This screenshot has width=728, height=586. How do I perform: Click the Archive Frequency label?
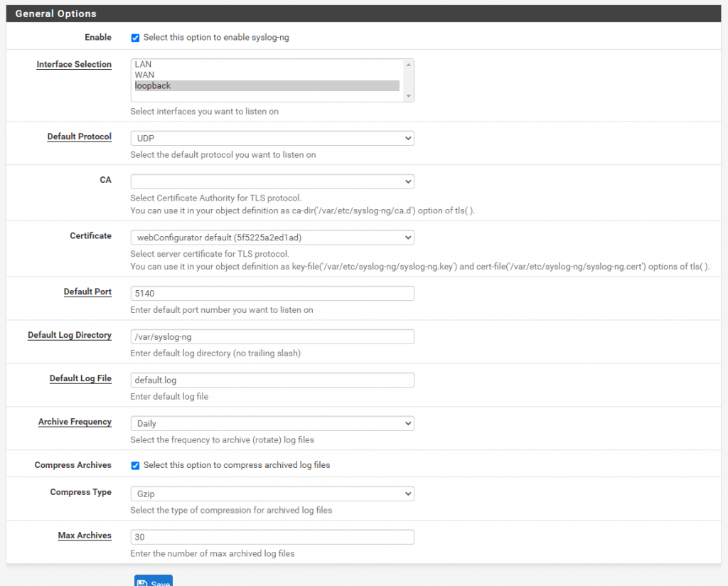[x=75, y=422]
